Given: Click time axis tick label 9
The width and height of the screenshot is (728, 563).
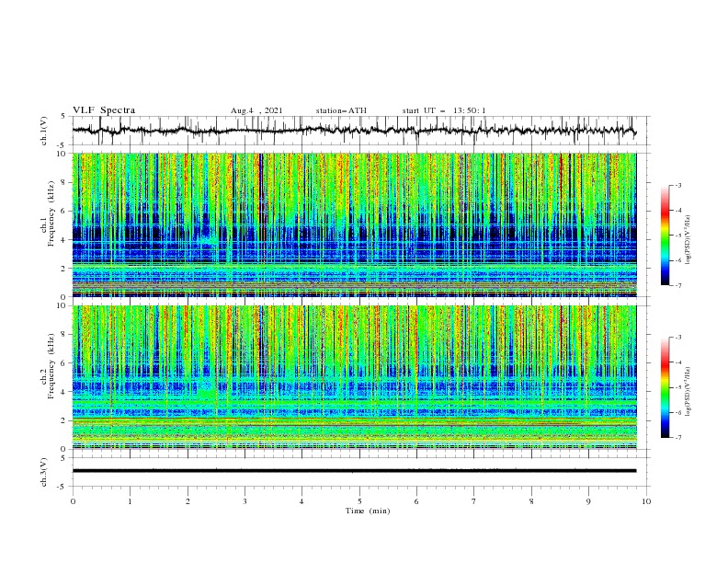Looking at the screenshot, I should [x=588, y=501].
